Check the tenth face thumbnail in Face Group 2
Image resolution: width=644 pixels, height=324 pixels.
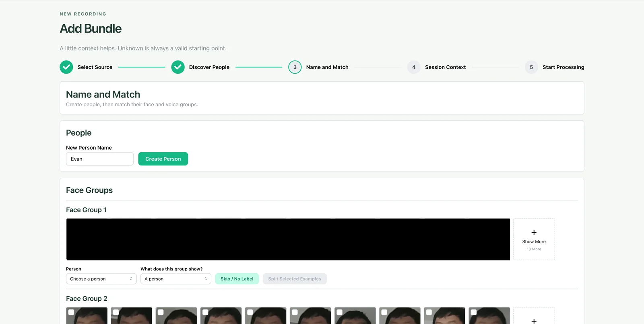[474, 312]
